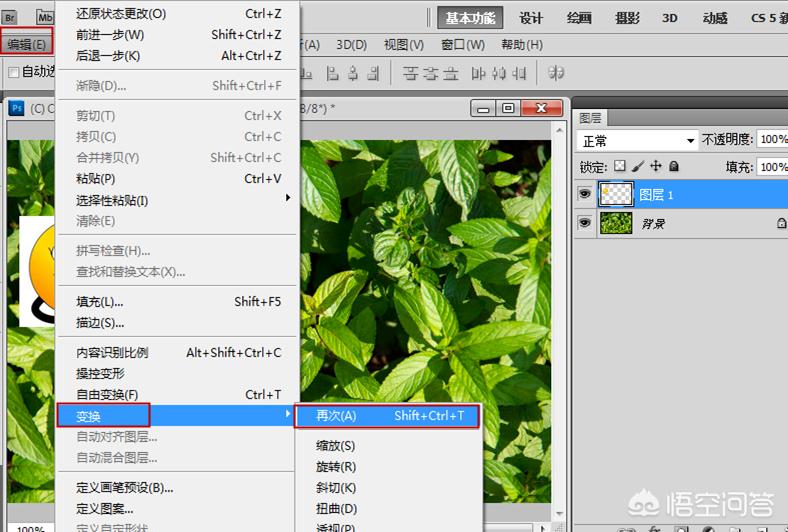This screenshot has width=788, height=532.
Task: Distribute left edges of layers
Action: pos(478,74)
